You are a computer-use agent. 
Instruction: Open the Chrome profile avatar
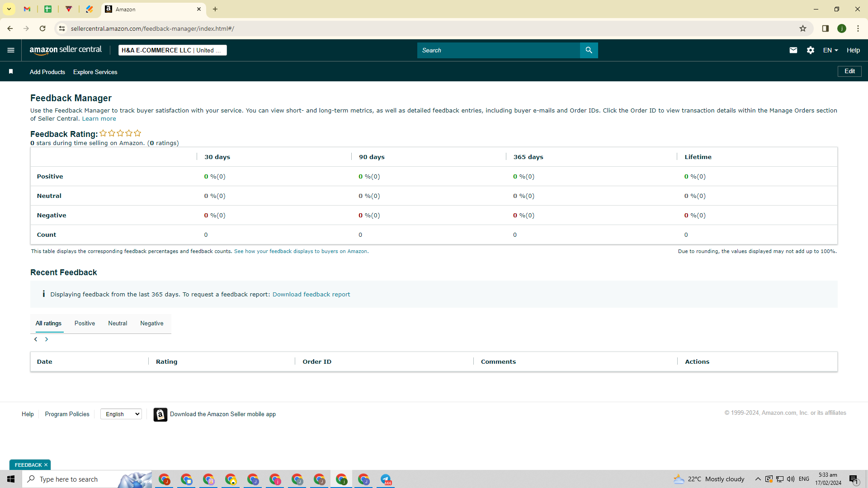pyautogui.click(x=841, y=28)
